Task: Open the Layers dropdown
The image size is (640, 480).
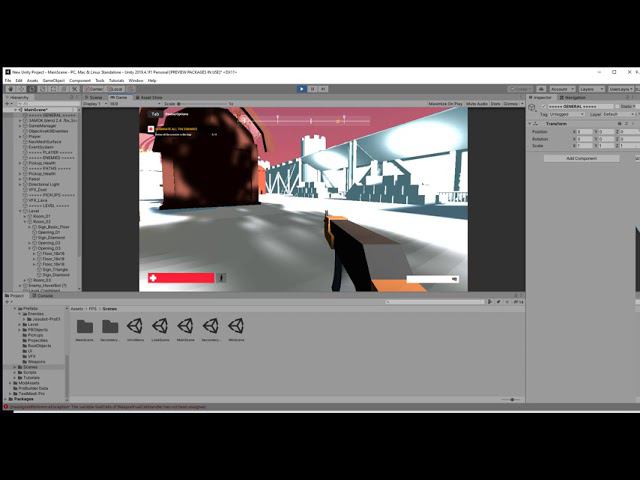Action: 591,89
